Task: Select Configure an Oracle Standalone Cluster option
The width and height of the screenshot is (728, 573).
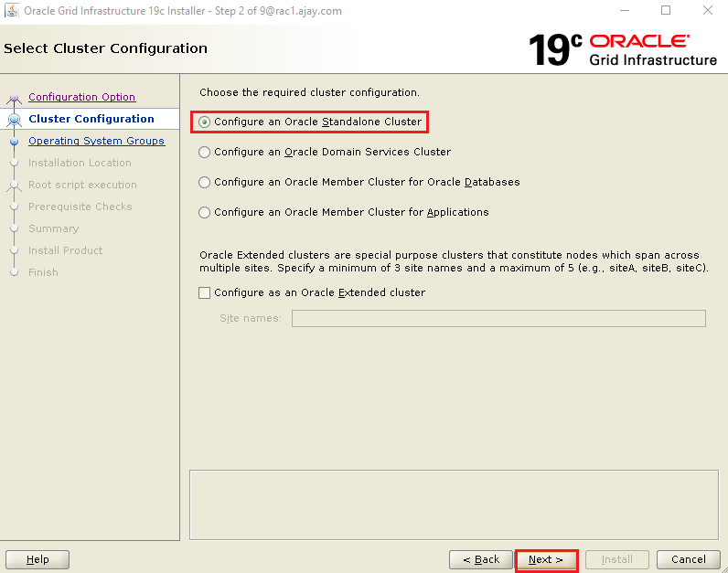Action: click(310, 122)
